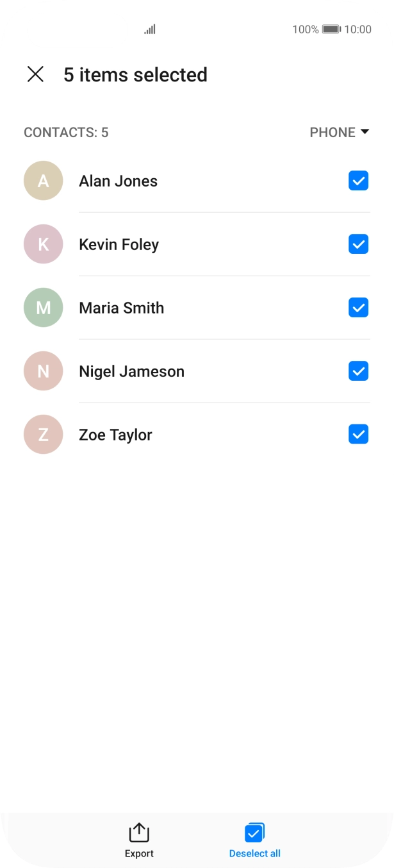Tap the X icon to cancel selection
Image resolution: width=394 pixels, height=868 pixels.
(x=35, y=74)
